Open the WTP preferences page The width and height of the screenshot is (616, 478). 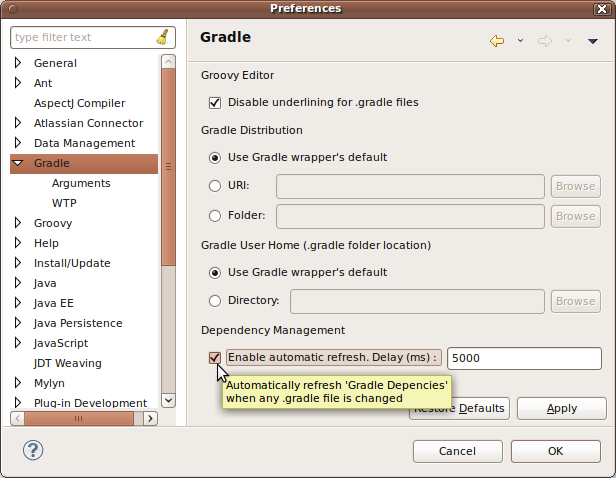click(x=64, y=203)
